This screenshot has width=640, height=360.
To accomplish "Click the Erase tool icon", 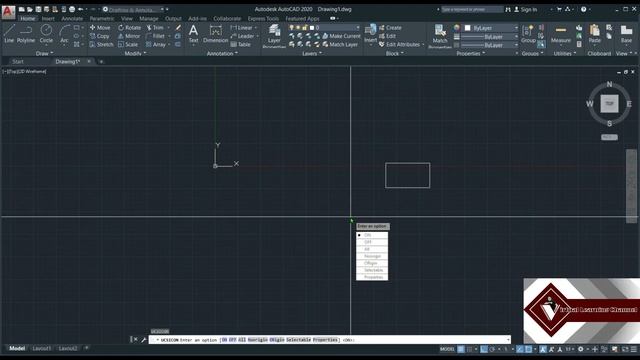I will tap(178, 28).
